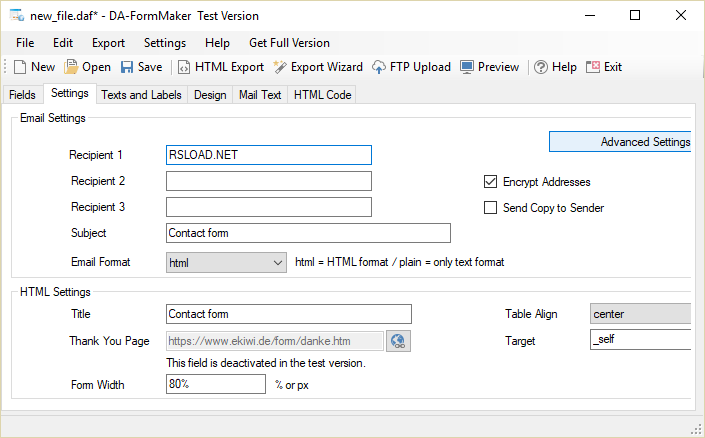This screenshot has height=438, width=705.
Task: Uncheck the Encrypt Addresses checkbox
Action: point(491,182)
